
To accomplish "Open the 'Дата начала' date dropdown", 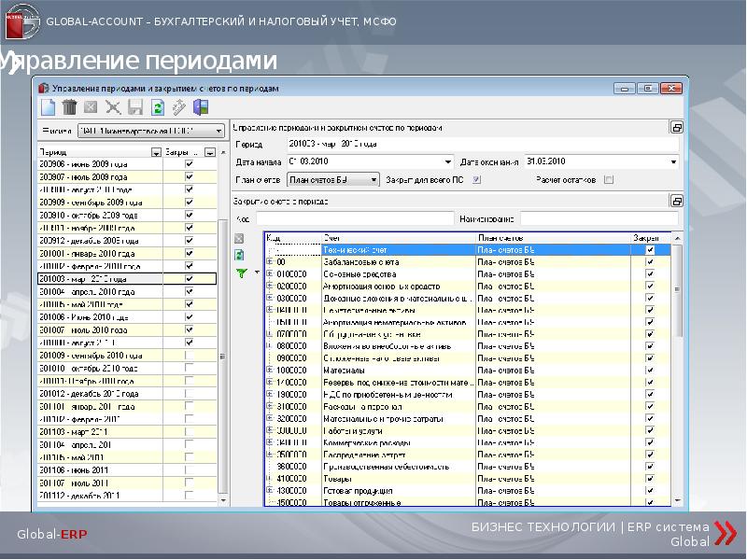I will 448,161.
